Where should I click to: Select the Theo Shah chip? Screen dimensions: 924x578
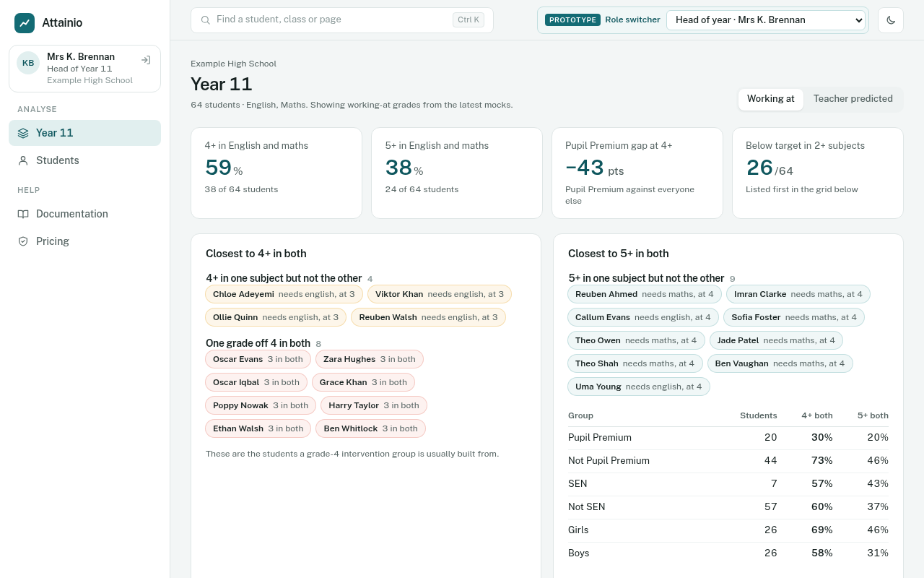(635, 363)
